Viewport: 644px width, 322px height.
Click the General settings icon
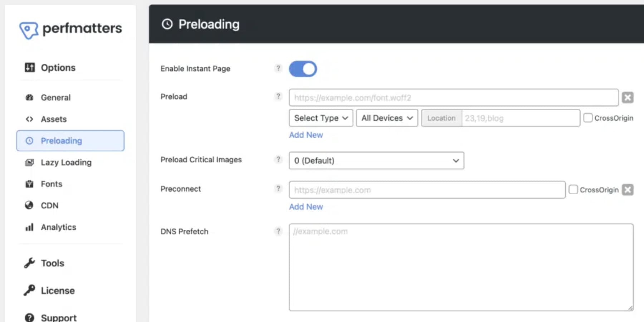coord(30,97)
